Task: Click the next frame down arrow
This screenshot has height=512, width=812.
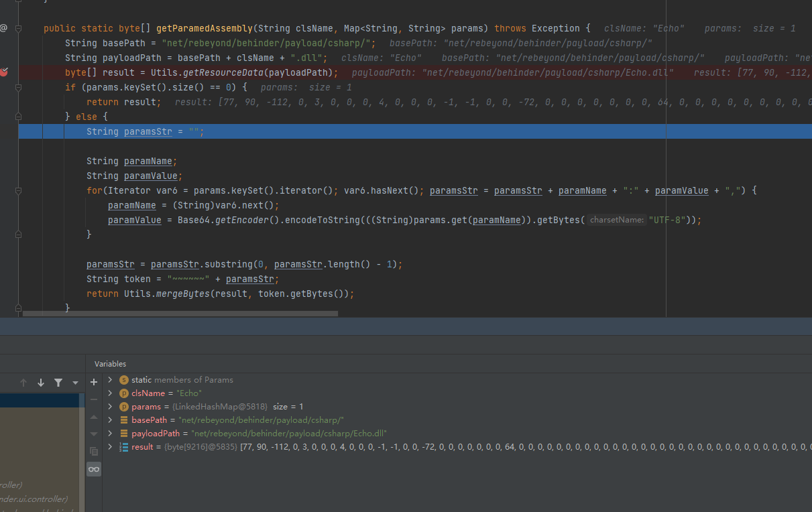Action: tap(41, 383)
